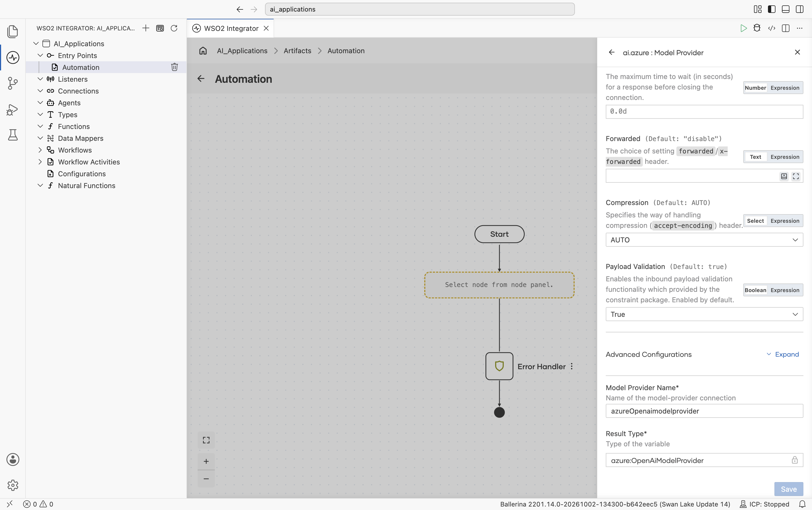812x510 pixels.
Task: Expand Advanced Configurations section
Action: tap(783, 354)
